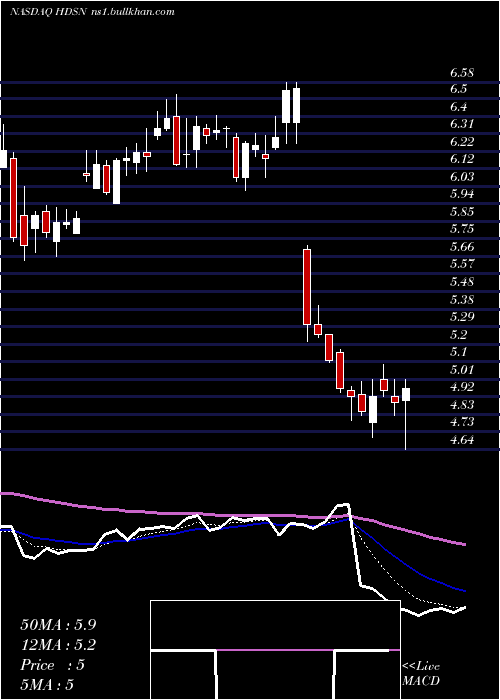Click the 6.22 price axis label

[x=462, y=142]
